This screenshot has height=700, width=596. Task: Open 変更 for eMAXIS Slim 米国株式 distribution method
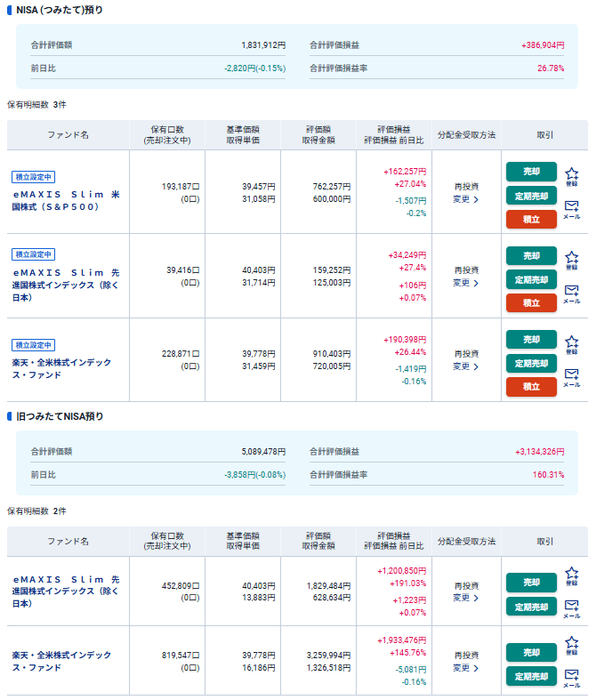tap(465, 199)
